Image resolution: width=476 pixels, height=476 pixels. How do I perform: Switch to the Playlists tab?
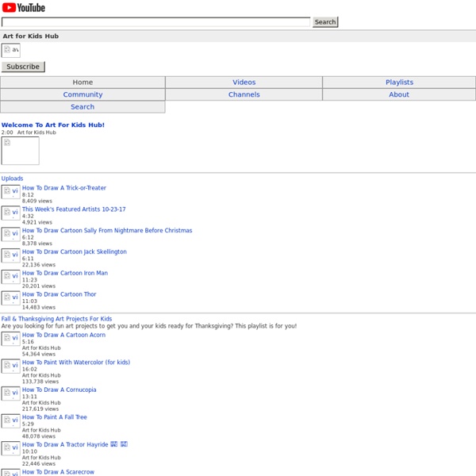click(399, 83)
